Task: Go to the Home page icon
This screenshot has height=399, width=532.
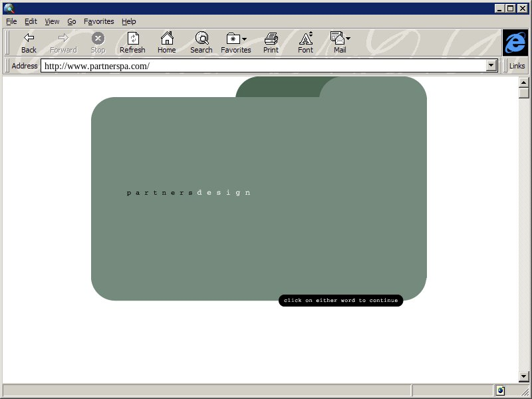Action: coord(167,39)
